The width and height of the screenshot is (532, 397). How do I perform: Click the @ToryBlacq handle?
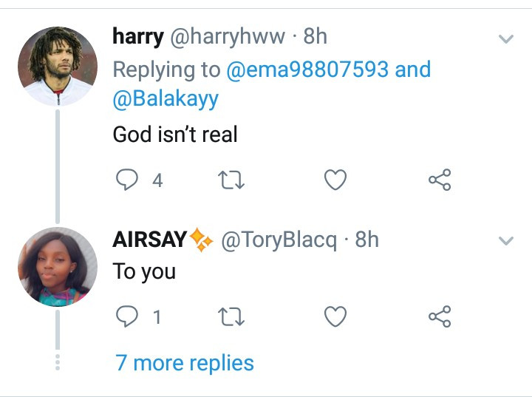click(279, 240)
